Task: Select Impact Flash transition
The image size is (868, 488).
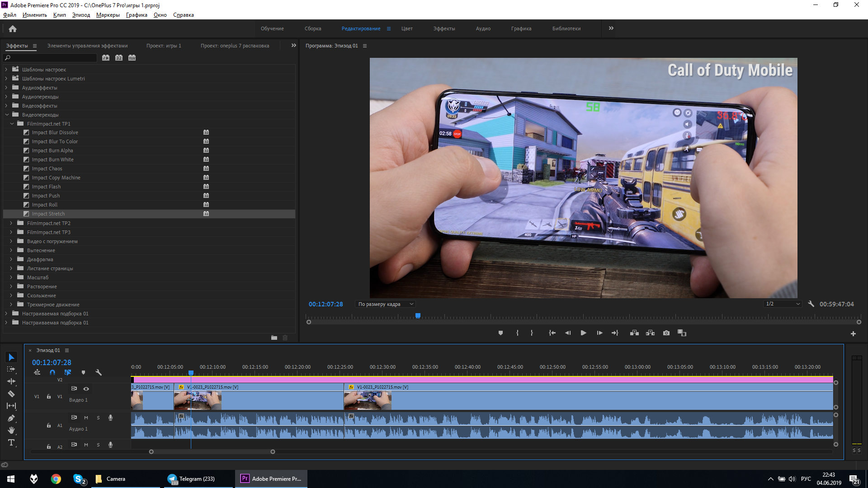Action: (46, 187)
